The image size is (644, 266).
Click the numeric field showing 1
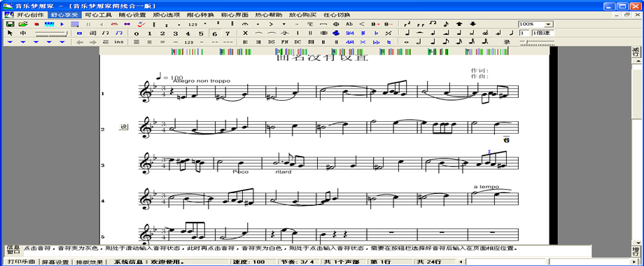click(524, 33)
